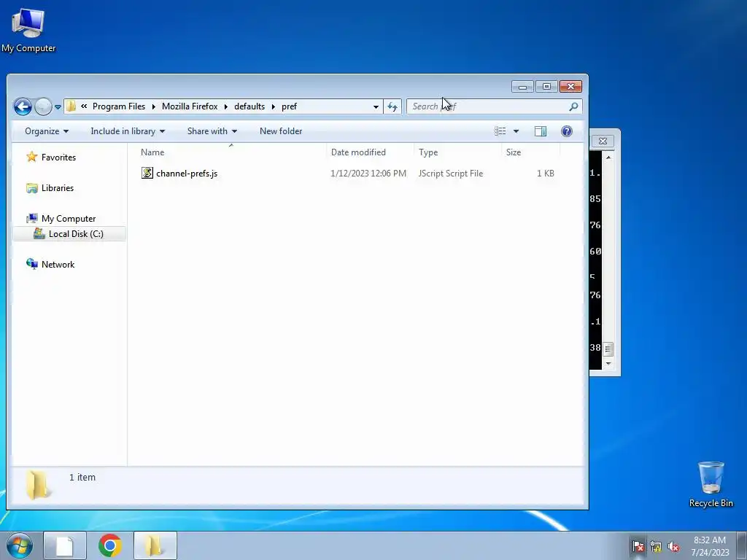Click the console window scrollbar thumb

pos(608,349)
